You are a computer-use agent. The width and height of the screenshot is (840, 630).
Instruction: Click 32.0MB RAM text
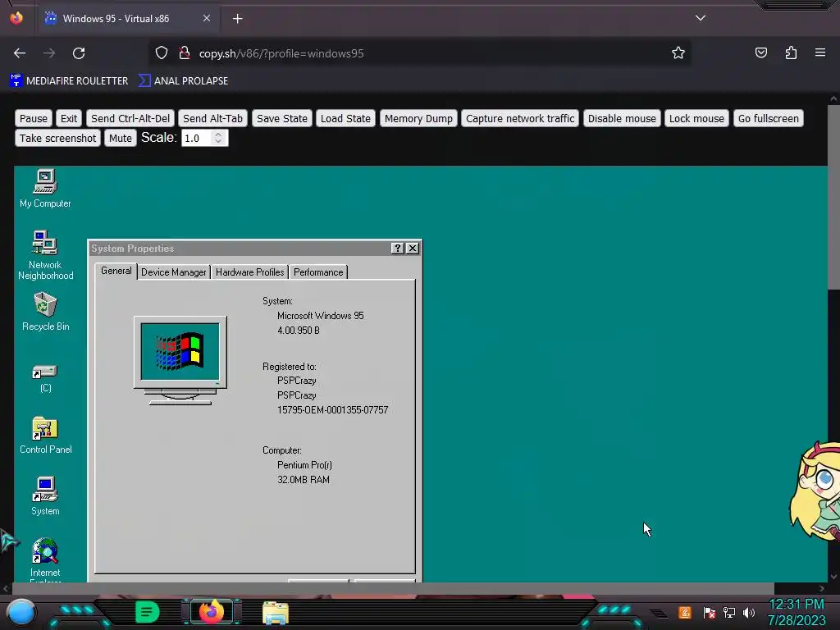pos(304,479)
